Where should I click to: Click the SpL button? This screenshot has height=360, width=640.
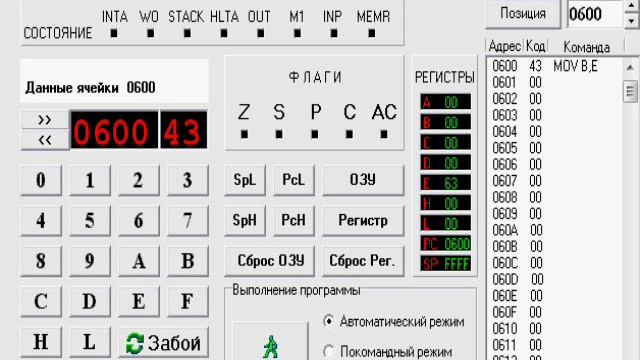[244, 180]
